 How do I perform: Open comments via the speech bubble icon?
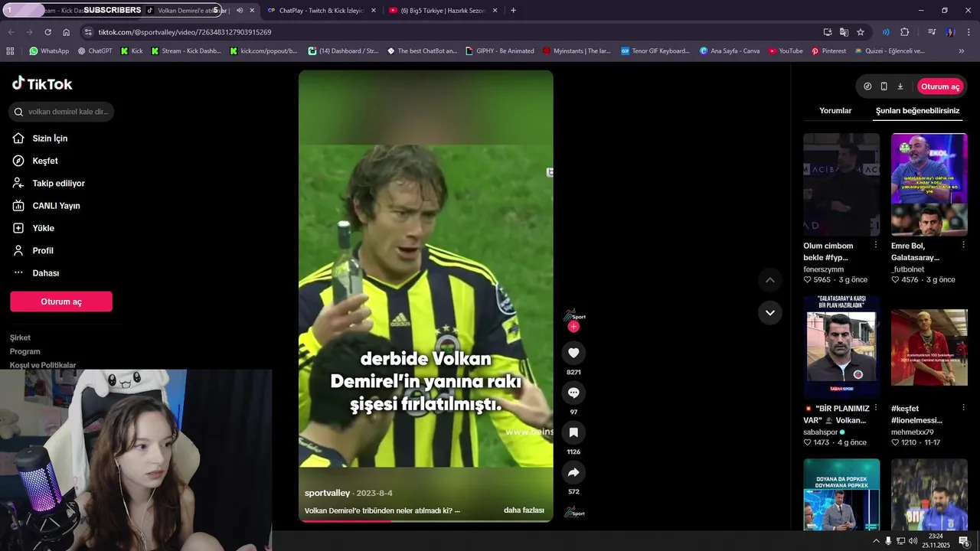[x=573, y=393]
